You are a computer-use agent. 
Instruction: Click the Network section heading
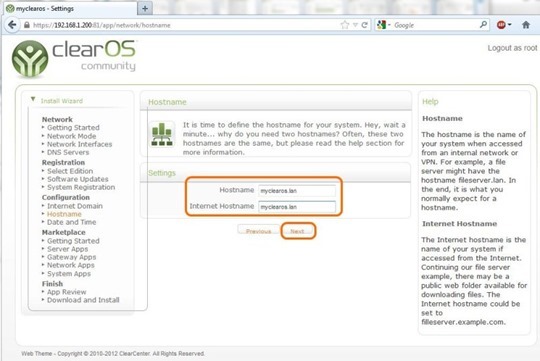[x=57, y=120]
